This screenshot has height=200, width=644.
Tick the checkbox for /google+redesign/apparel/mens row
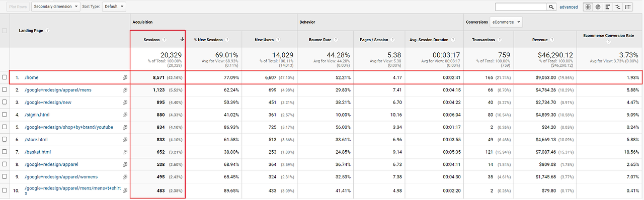[5, 90]
